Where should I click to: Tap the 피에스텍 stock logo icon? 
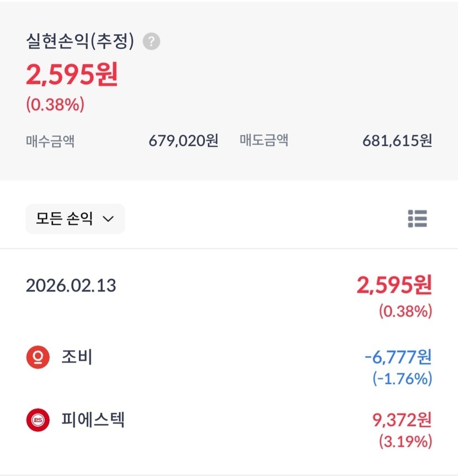38,421
